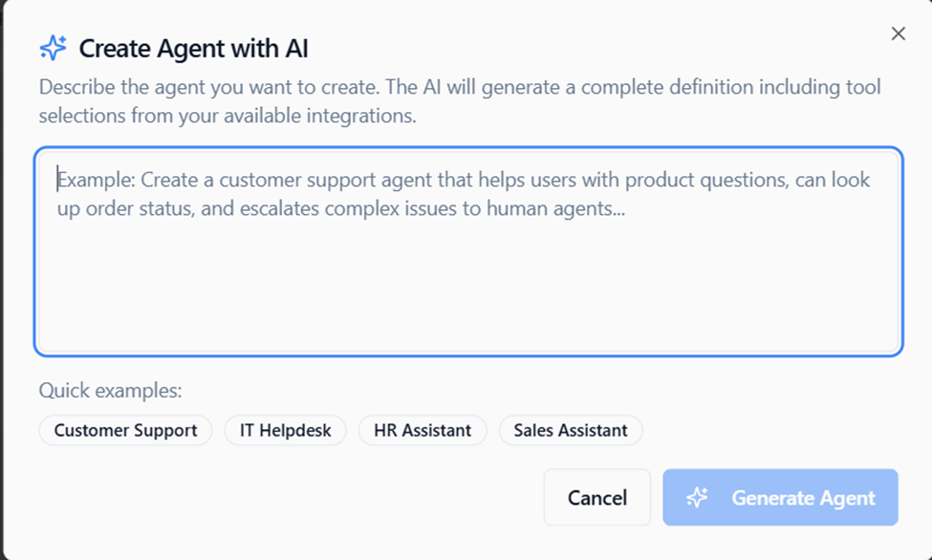Pick the HR Assistant quick example
Screen dimensions: 932x560
tap(423, 430)
